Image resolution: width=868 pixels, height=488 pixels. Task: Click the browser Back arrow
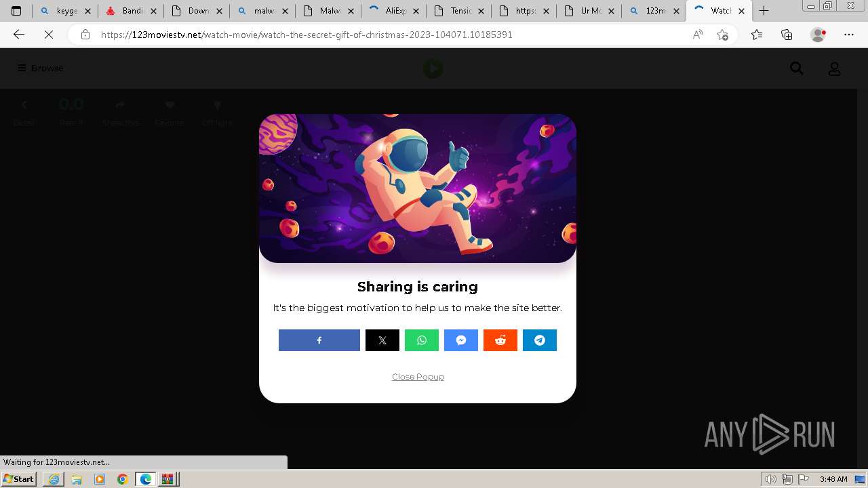pos(19,35)
